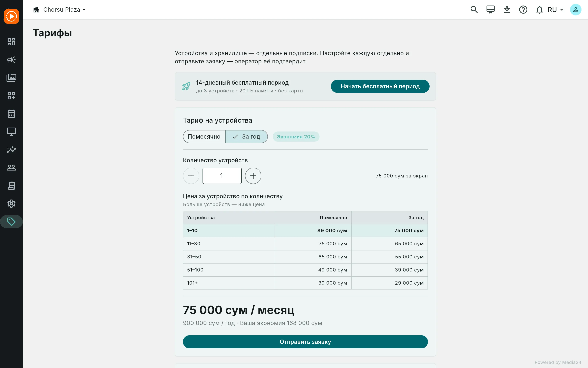Viewport: 588px width, 368px height.
Task: Click the 1–10 devices row
Action: point(305,230)
